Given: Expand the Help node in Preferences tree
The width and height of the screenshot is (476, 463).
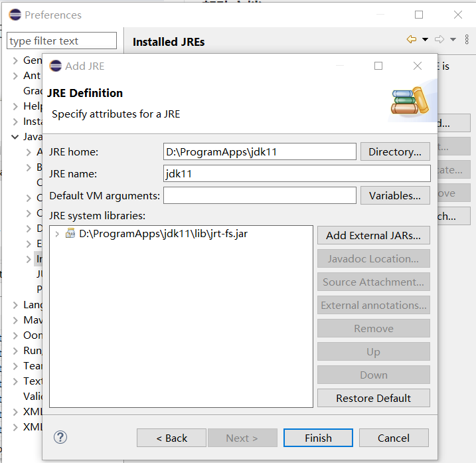Looking at the screenshot, I should tap(15, 106).
